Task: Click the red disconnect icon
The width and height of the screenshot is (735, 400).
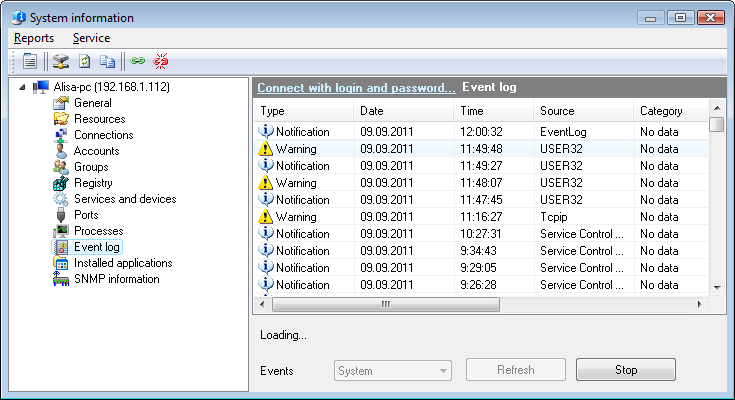Action: coord(161,61)
